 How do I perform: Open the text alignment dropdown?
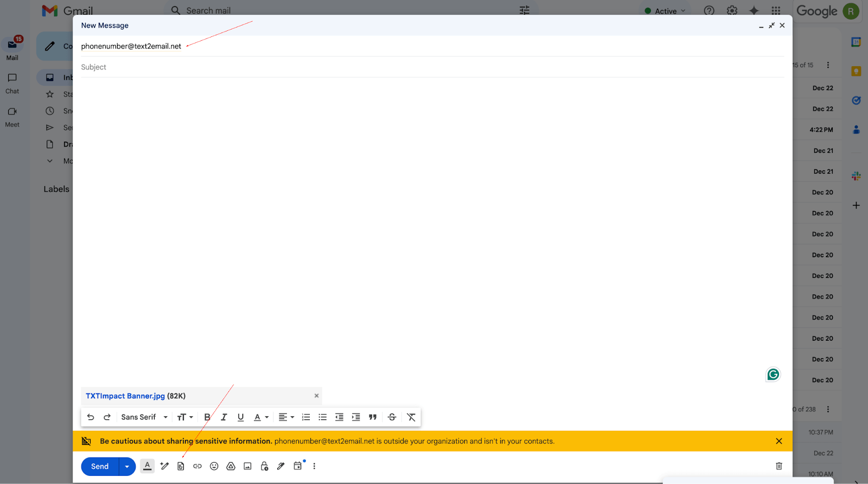(286, 417)
